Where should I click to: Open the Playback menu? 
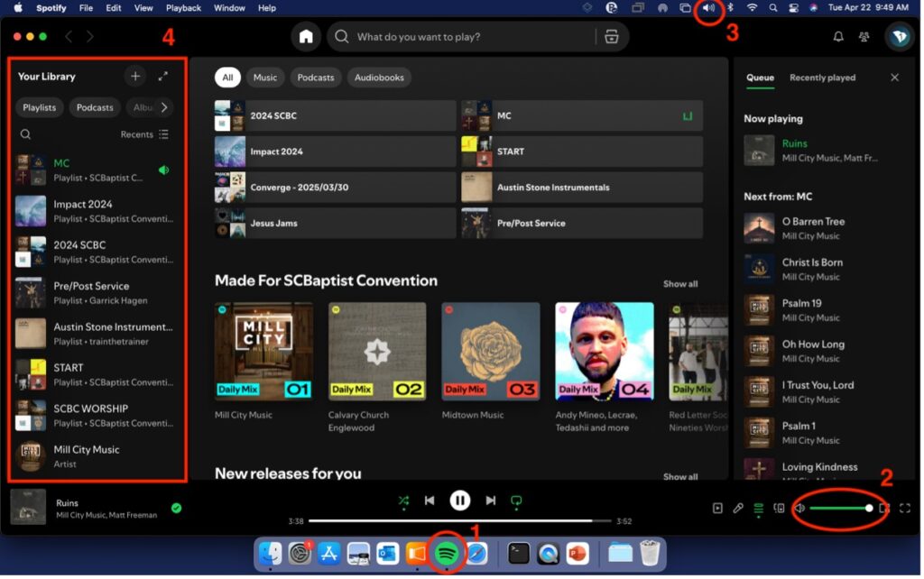[x=183, y=7]
